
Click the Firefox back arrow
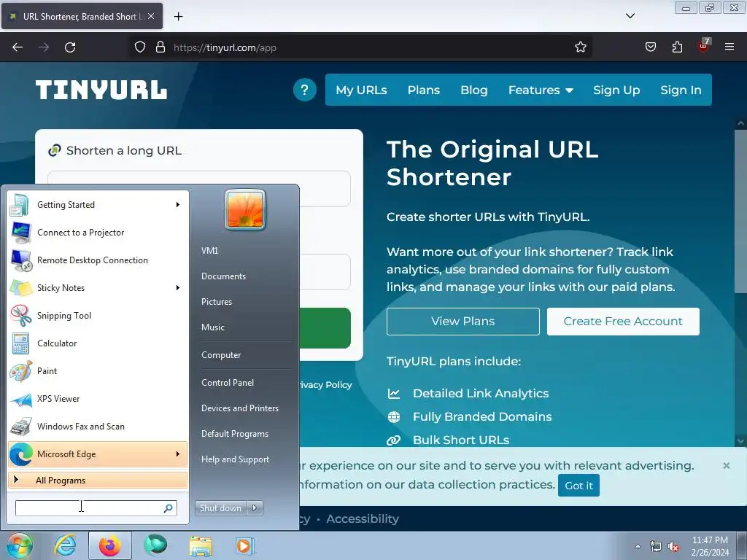18,47
